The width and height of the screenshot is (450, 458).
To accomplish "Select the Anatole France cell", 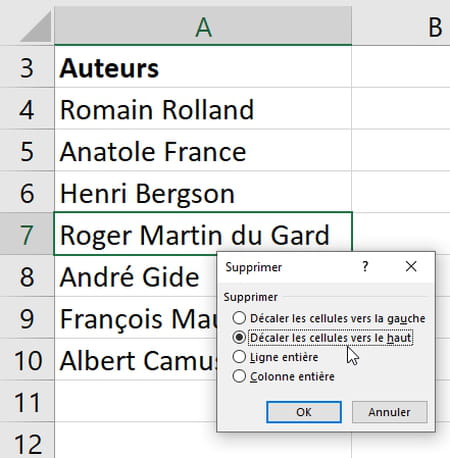I will [x=203, y=151].
